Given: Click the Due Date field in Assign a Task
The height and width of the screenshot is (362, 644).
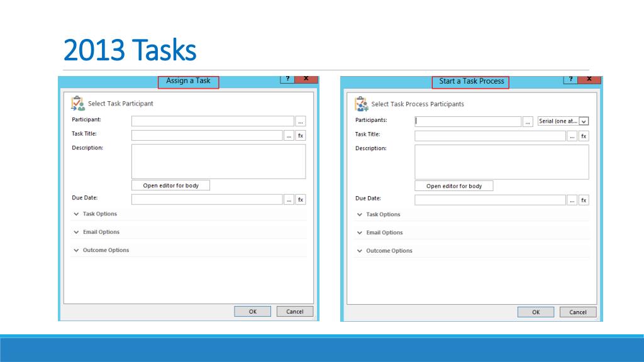Looking at the screenshot, I should pos(207,199).
